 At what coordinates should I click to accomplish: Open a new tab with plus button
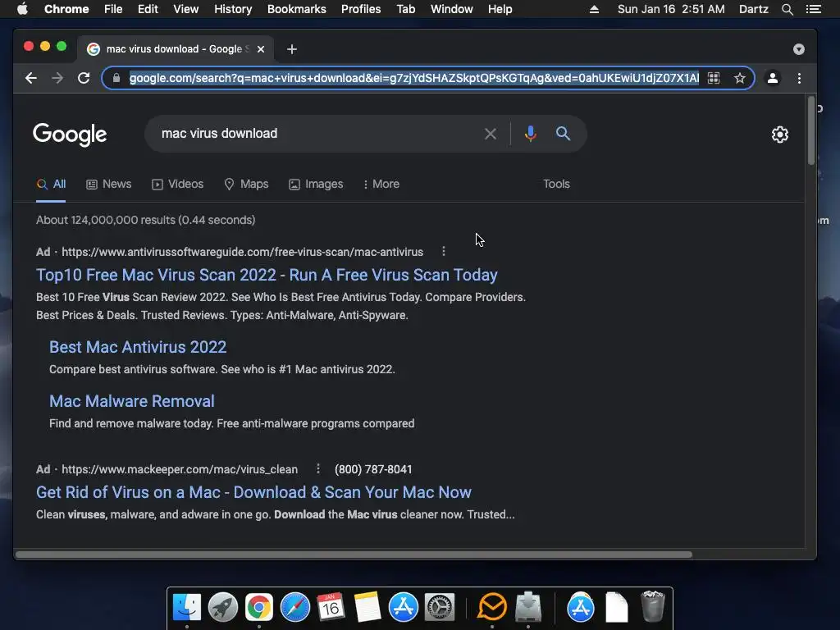point(292,49)
